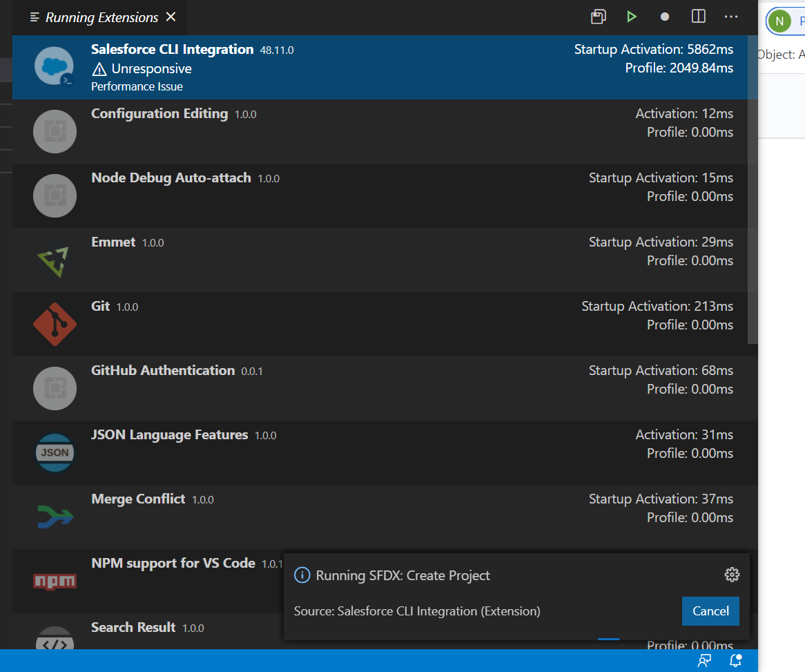This screenshot has width=805, height=672.
Task: Click the Emmet extension icon
Action: click(54, 261)
